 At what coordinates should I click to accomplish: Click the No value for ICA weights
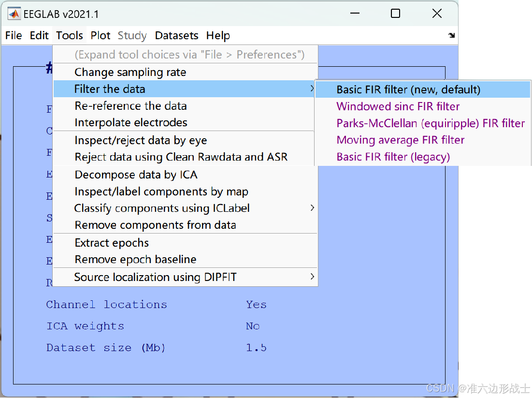click(253, 326)
